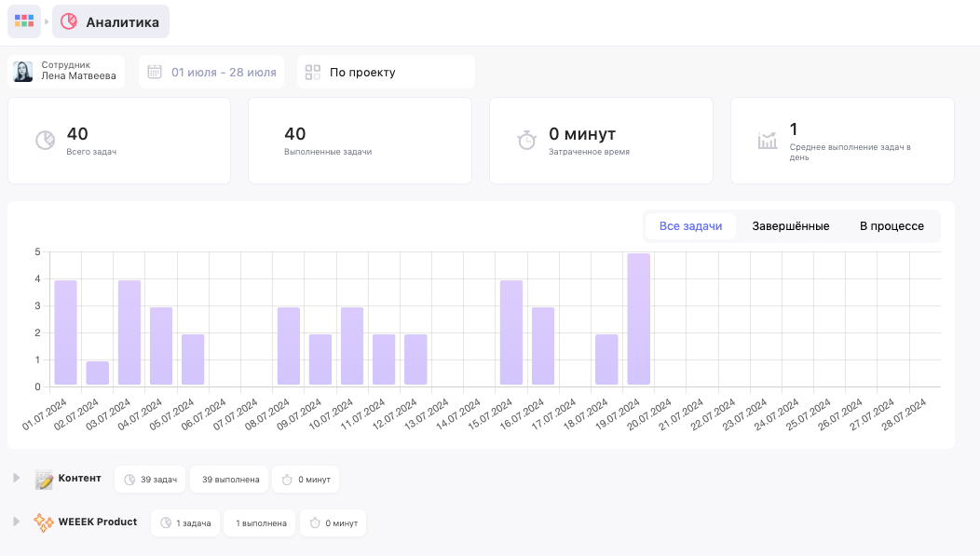Image resolution: width=980 pixels, height=556 pixels.
Task: Switch chart to Завершённые tasks
Action: pos(791,226)
